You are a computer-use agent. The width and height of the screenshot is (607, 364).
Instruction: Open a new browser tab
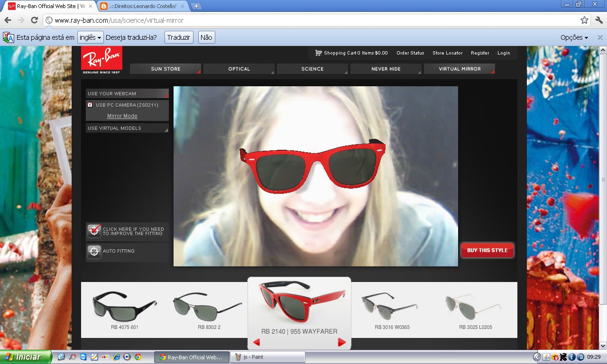point(196,6)
